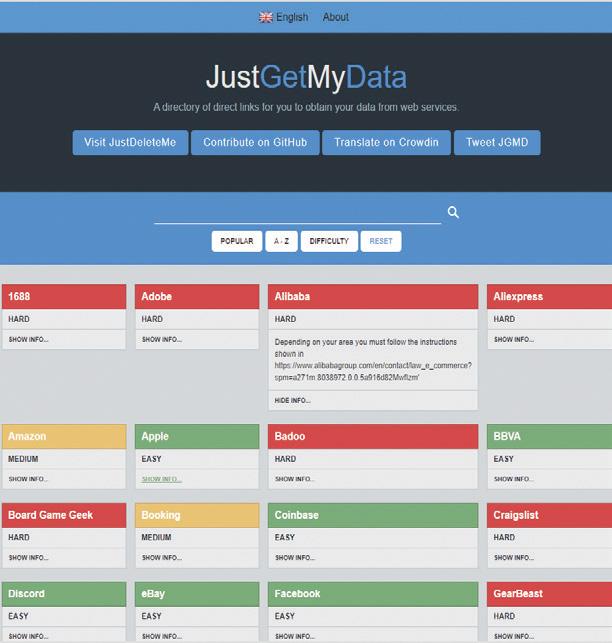Expand Show Info on Discord card
The width and height of the screenshot is (612, 643).
28,636
